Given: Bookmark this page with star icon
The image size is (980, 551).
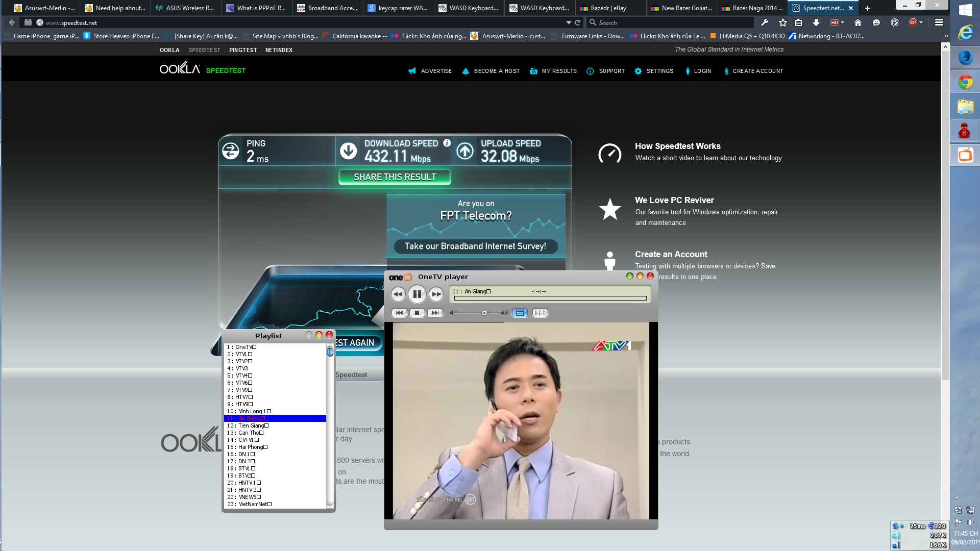Looking at the screenshot, I should coord(783,22).
